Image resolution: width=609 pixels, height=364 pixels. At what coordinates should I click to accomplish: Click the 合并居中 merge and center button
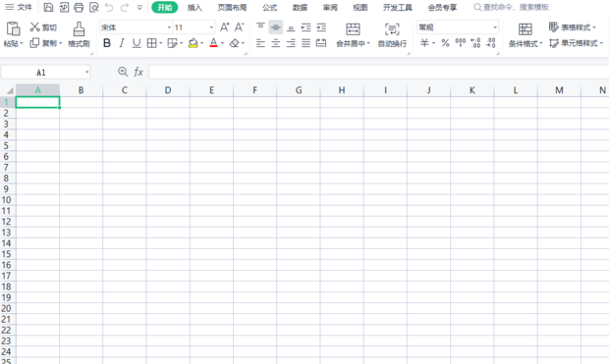click(353, 34)
